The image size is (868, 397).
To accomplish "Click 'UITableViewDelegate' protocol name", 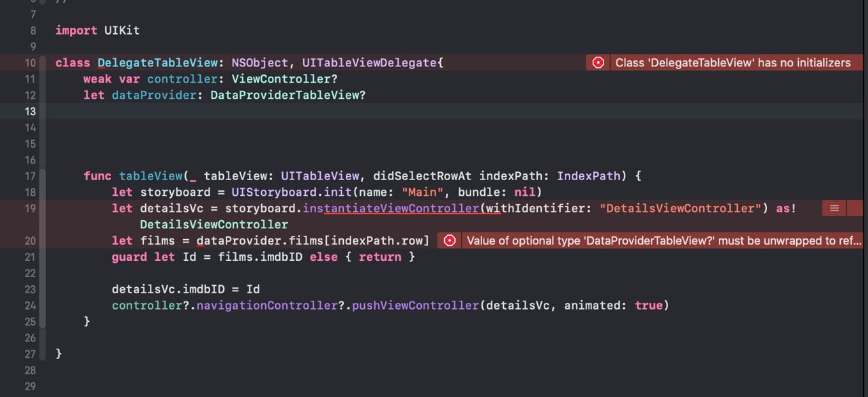I will [x=370, y=63].
